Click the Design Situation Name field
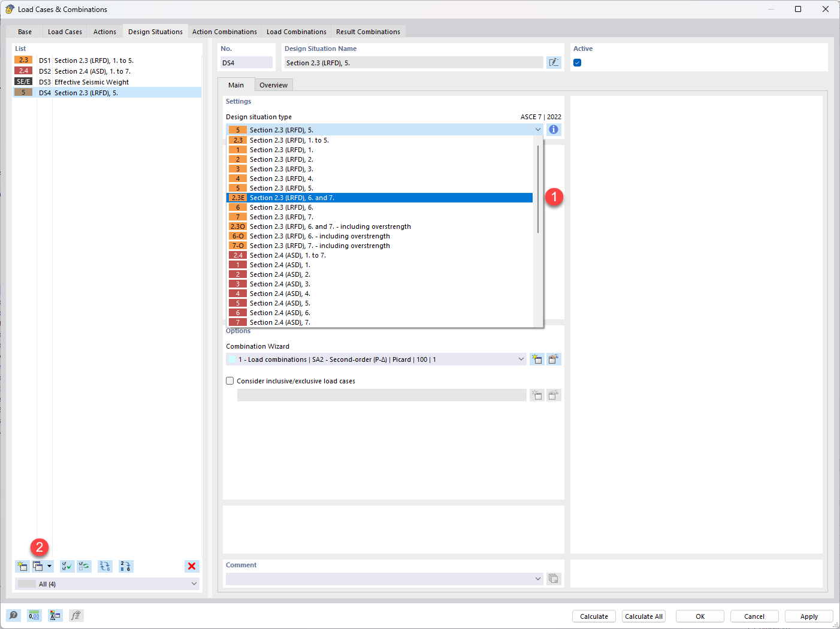Viewport: 840px width, 629px height. pyautogui.click(x=413, y=62)
